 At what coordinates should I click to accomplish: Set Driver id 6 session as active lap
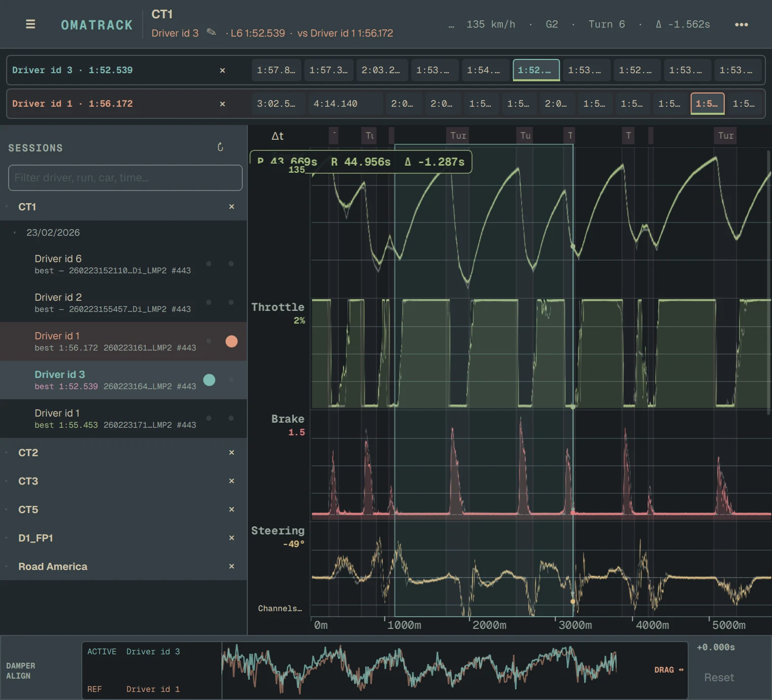[x=209, y=264]
